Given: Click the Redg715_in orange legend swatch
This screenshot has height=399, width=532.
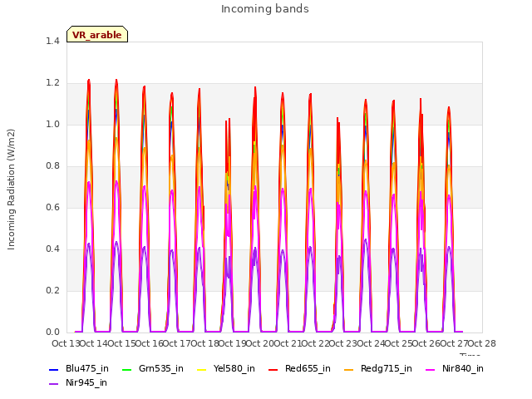Looking at the screenshot, I should click(349, 370).
